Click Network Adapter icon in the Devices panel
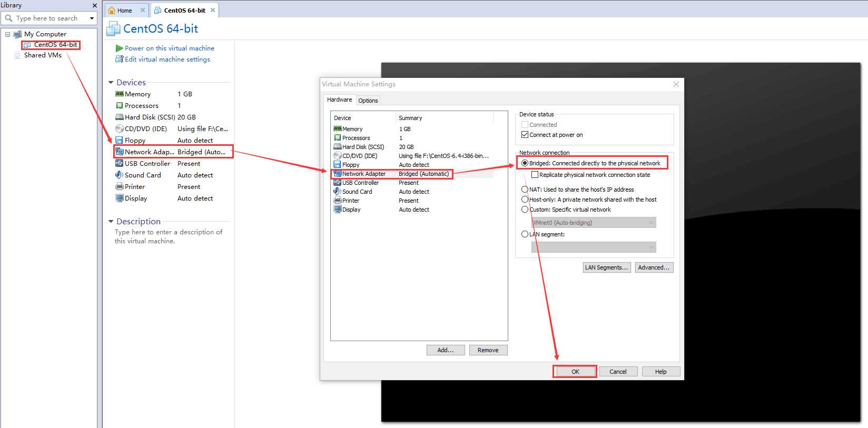 (120, 152)
